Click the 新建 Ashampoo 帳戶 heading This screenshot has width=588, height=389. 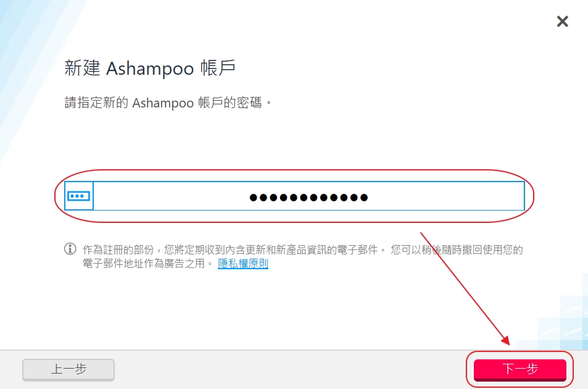point(150,69)
